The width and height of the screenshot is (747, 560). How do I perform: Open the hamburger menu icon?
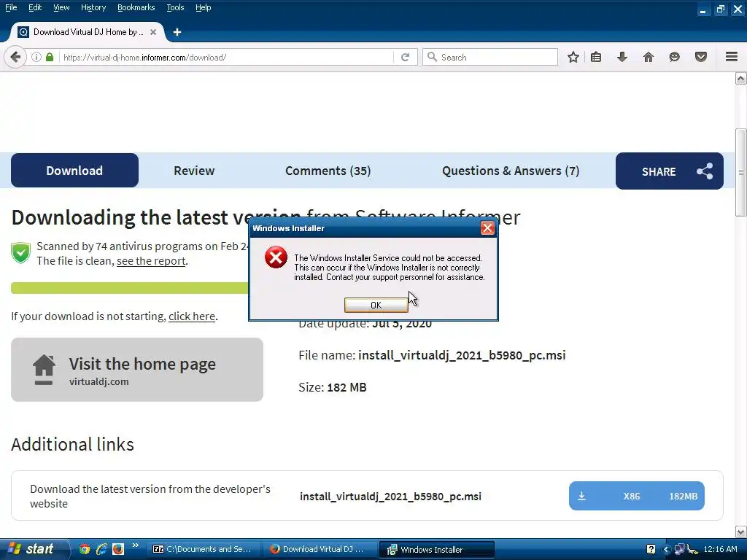(x=732, y=57)
